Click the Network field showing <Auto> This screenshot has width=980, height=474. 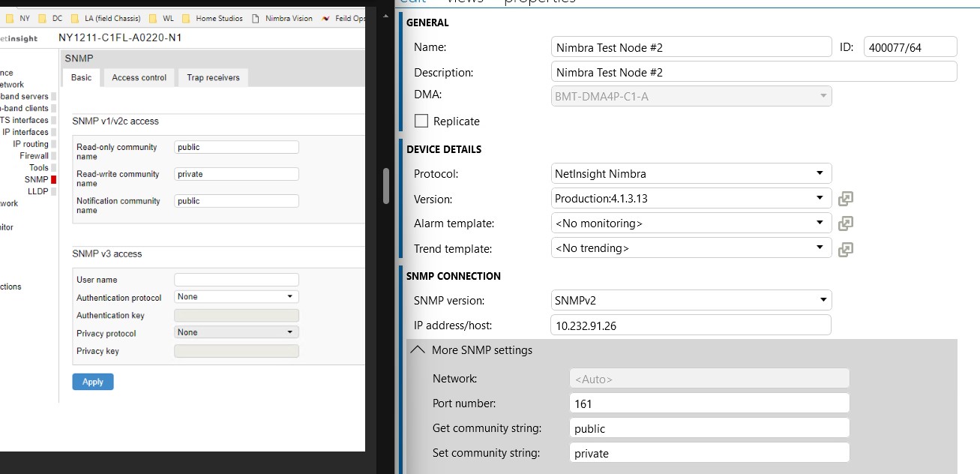(709, 379)
